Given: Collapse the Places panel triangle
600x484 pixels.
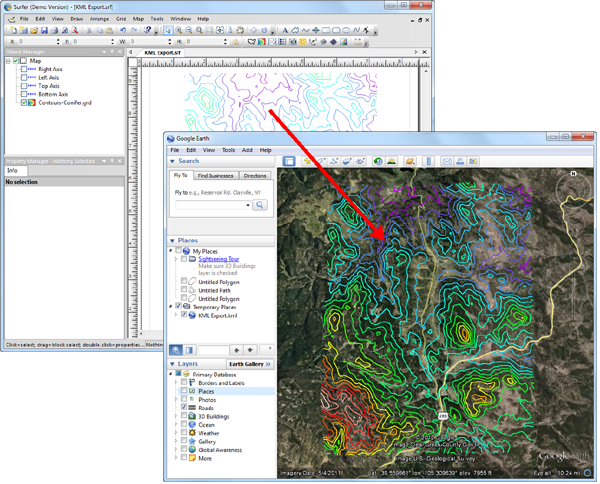Looking at the screenshot, I should coord(172,241).
